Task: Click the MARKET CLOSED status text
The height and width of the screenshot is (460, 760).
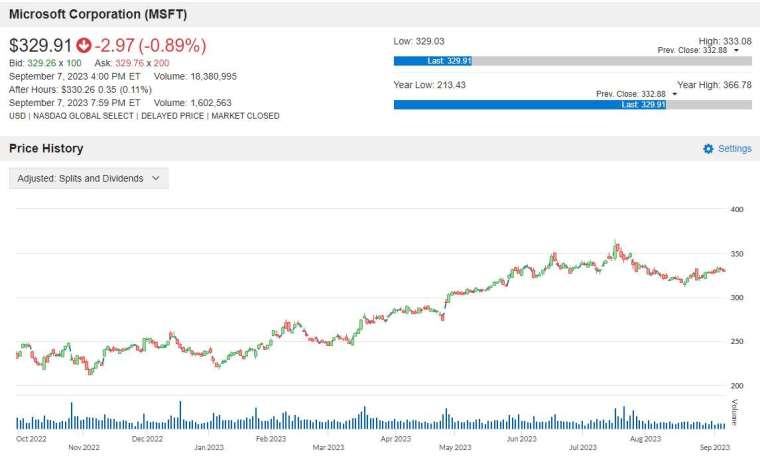Action: pyautogui.click(x=245, y=116)
